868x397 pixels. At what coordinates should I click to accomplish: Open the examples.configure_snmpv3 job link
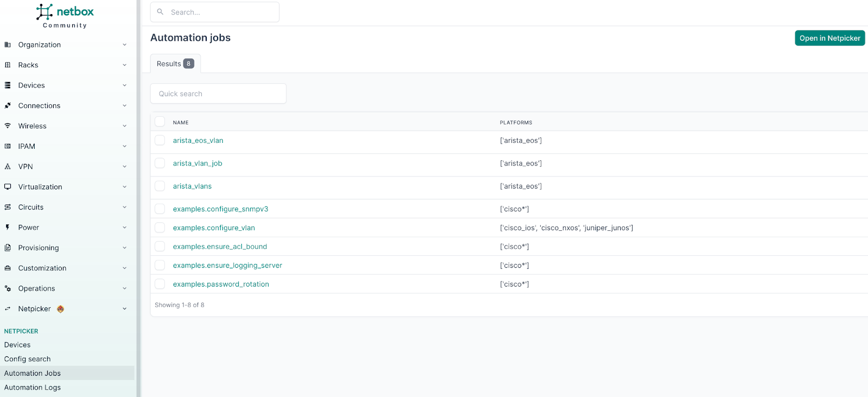click(x=220, y=209)
